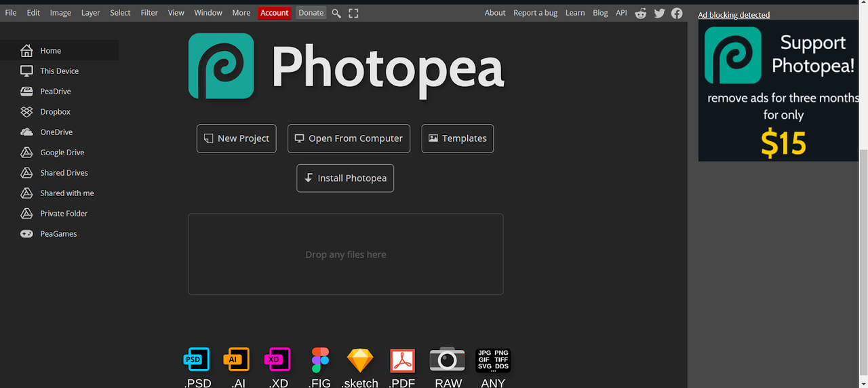Open the File menu

11,13
